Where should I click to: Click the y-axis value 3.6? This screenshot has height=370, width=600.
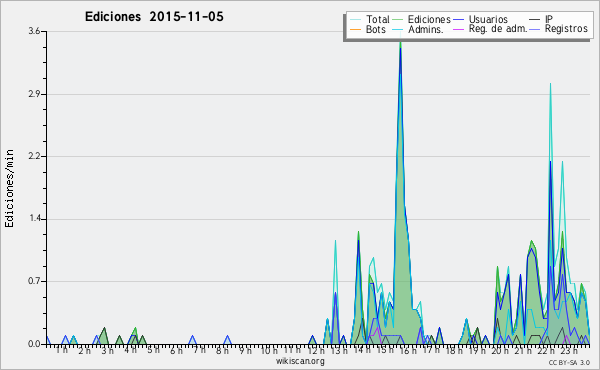(x=34, y=31)
